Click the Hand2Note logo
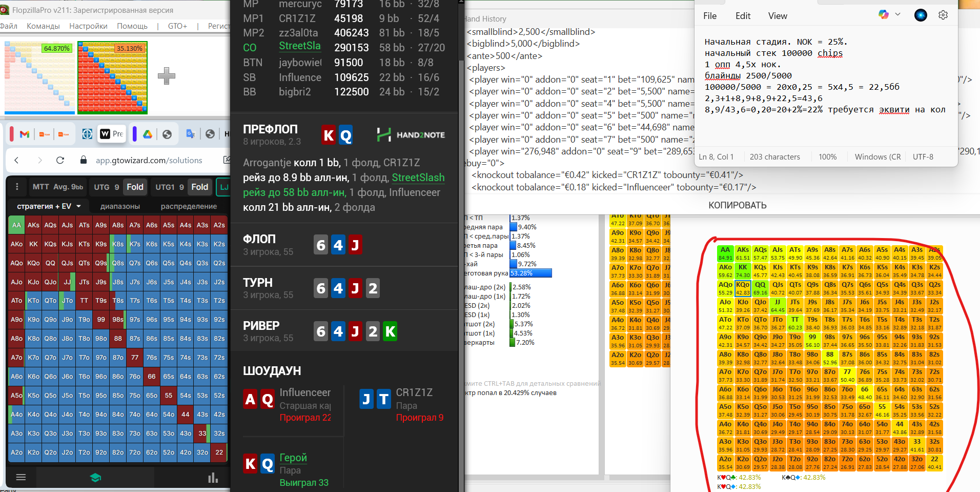The width and height of the screenshot is (980, 492). pyautogui.click(x=411, y=135)
